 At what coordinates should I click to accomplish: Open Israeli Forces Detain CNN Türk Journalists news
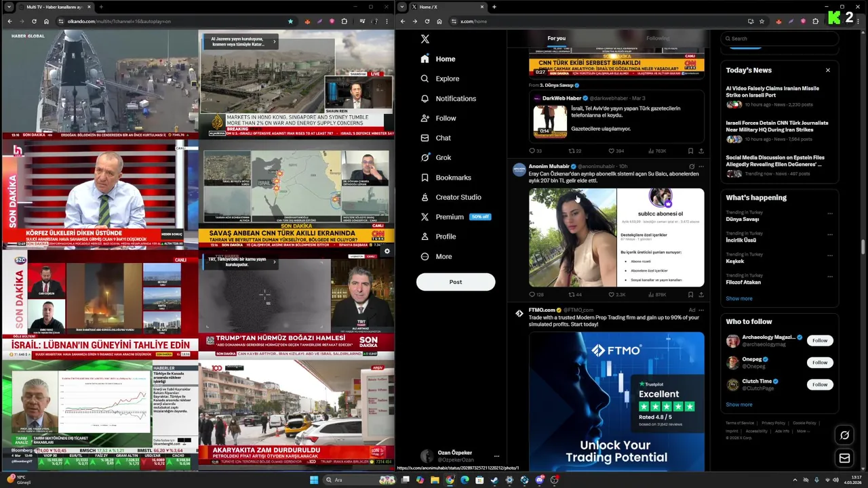[778, 131]
